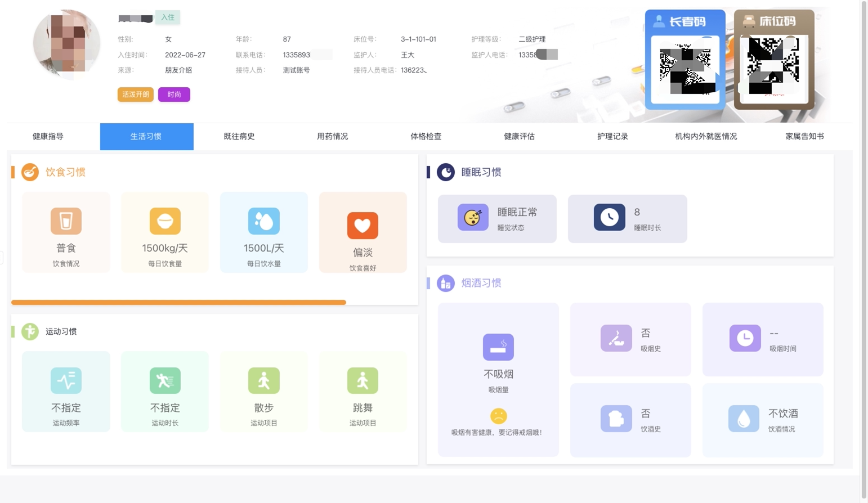Click the 吸烟时间 clock icon
The width and height of the screenshot is (868, 503).
click(x=745, y=338)
